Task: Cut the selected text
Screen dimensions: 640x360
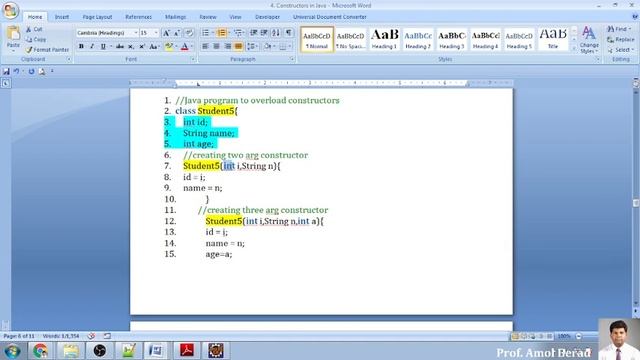Action: coord(34,29)
